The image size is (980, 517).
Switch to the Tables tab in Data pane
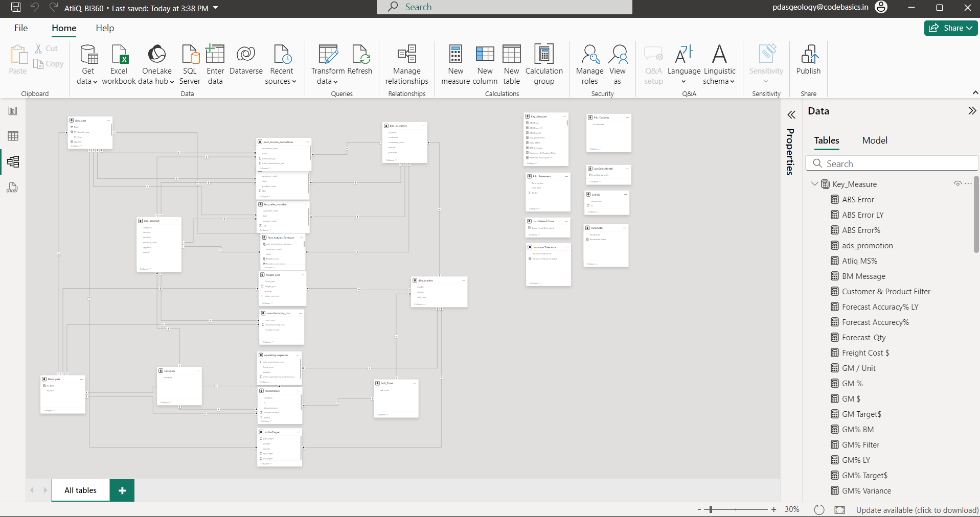827,140
